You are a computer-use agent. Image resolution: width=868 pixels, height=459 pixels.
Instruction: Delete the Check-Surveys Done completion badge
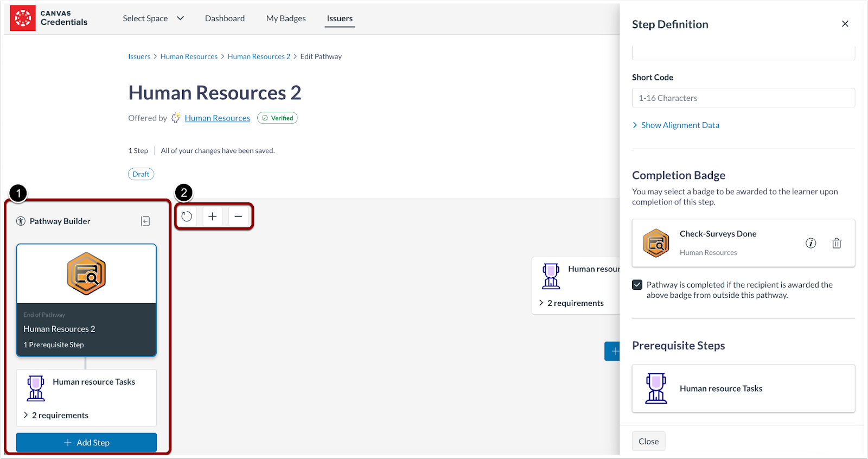click(x=837, y=243)
